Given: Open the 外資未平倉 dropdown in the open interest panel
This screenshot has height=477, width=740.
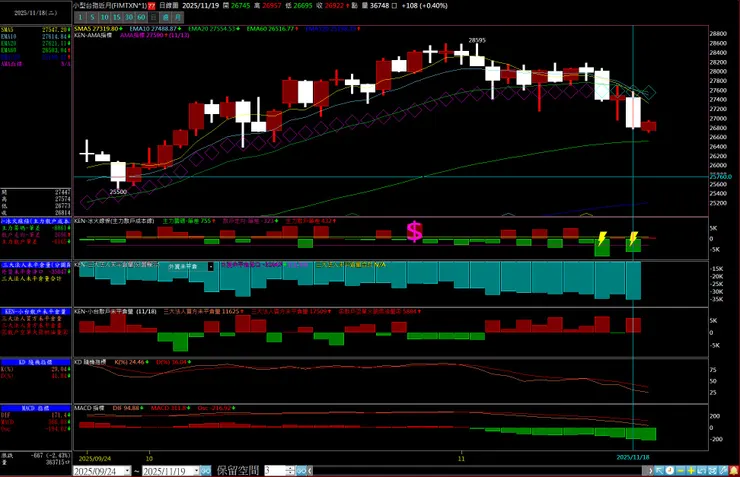Looking at the screenshot, I should 210,267.
